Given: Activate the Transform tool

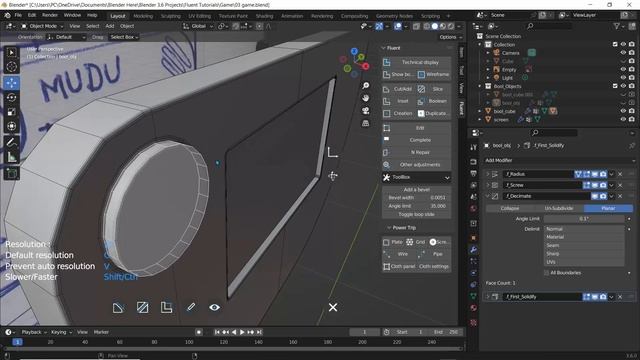Looking at the screenshot, I should pos(11,126).
